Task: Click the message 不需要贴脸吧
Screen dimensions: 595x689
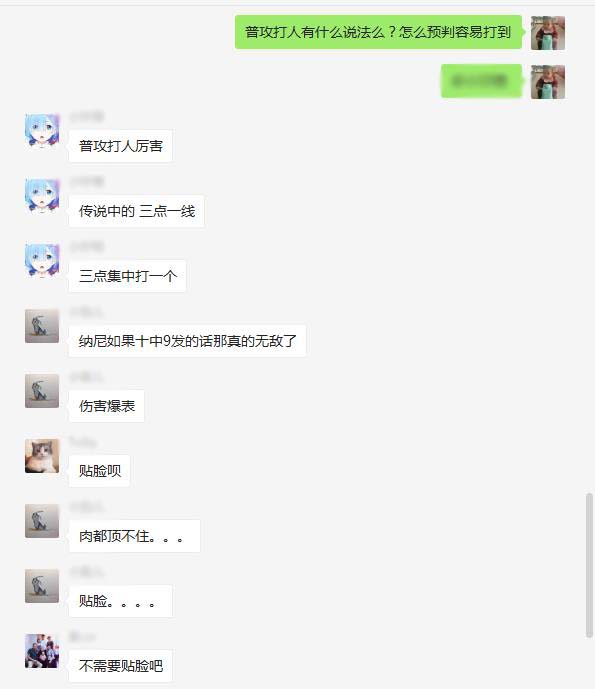Action: (120, 666)
